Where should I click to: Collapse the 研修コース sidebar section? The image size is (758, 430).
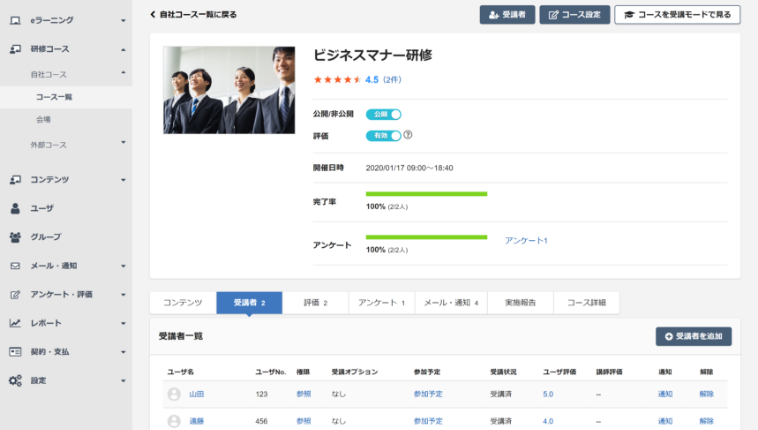click(x=122, y=49)
